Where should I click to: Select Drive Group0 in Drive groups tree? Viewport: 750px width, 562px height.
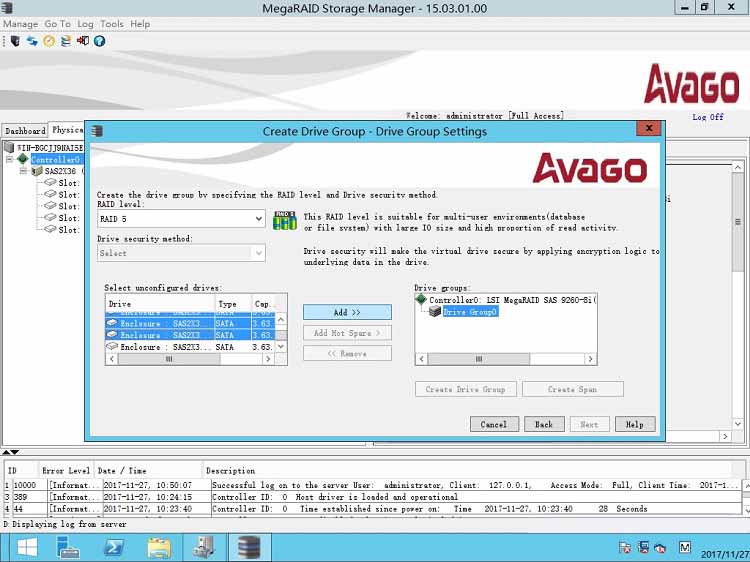(x=470, y=312)
